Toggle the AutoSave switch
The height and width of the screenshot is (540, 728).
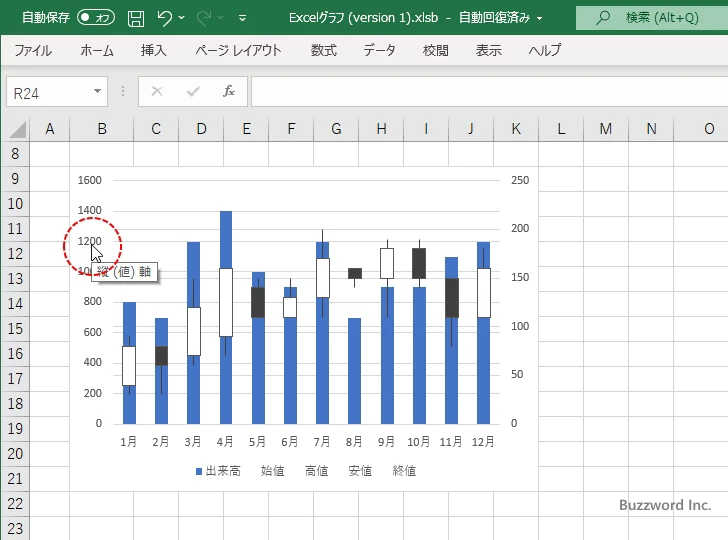(x=96, y=18)
